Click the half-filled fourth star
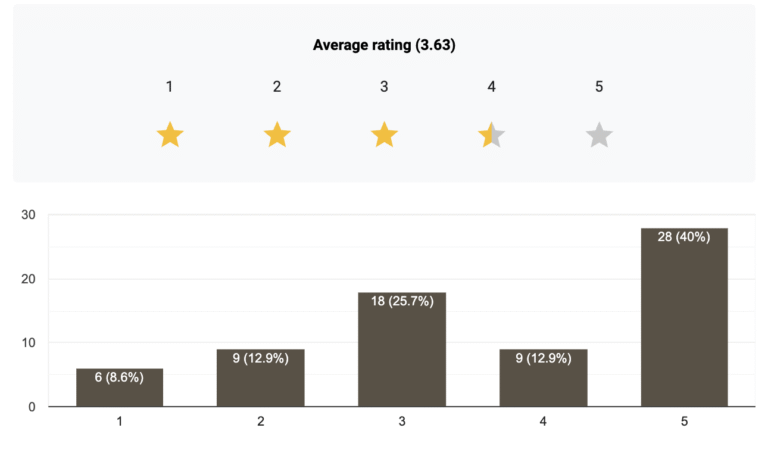768x456 pixels. (492, 135)
